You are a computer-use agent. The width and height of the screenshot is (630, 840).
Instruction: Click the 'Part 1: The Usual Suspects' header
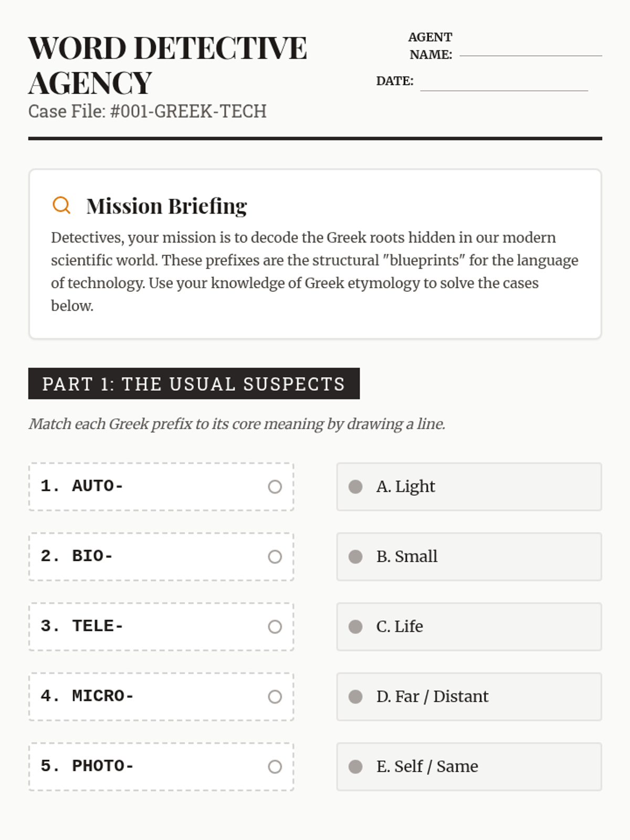tap(194, 384)
